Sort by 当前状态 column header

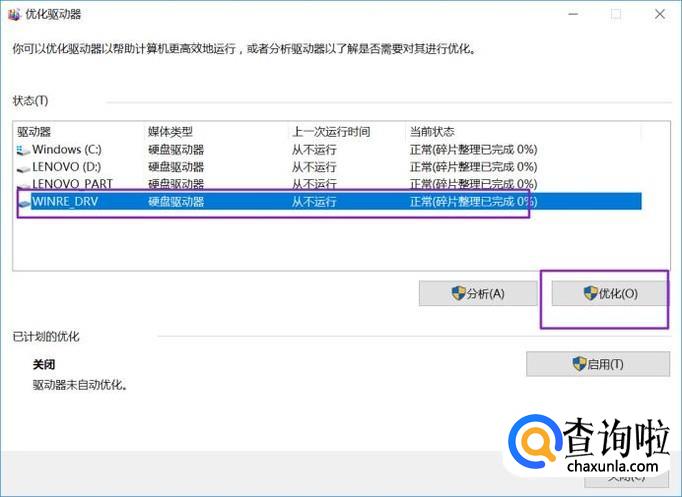pos(432,132)
